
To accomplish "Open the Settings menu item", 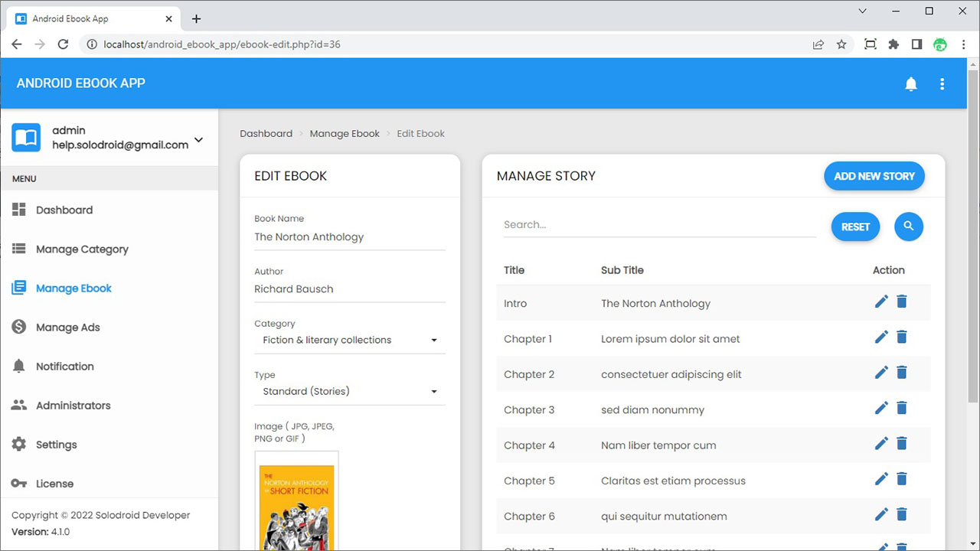I will point(56,445).
